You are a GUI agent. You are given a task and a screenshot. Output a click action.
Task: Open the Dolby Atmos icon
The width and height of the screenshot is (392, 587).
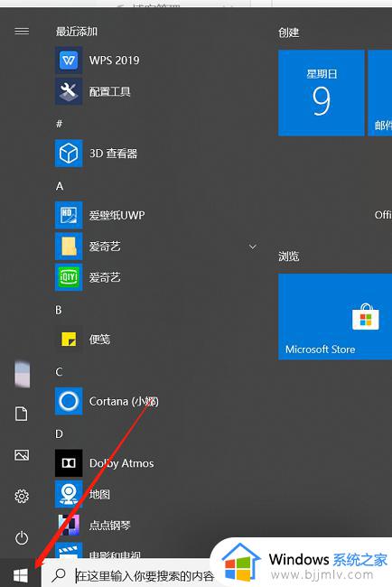(69, 463)
